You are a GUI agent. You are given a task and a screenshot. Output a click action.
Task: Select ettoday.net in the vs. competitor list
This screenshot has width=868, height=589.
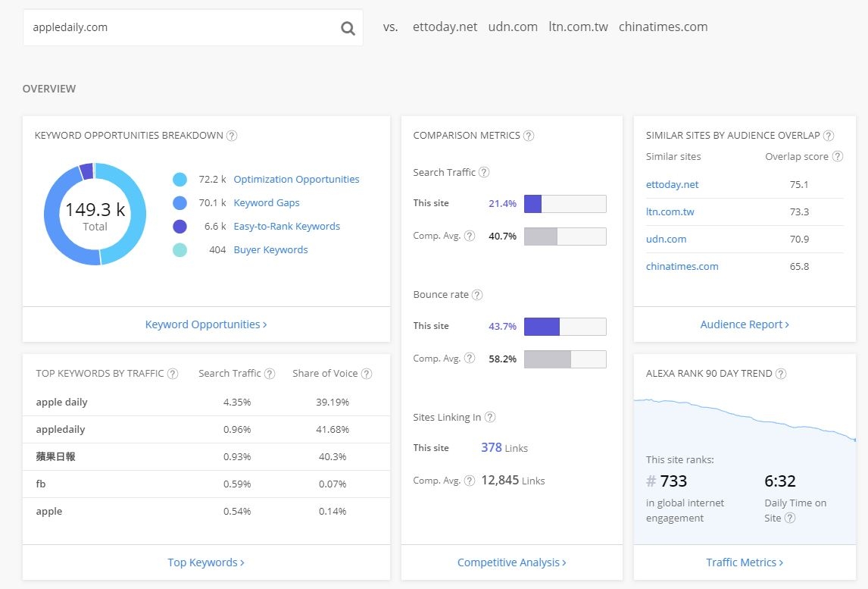coord(445,27)
